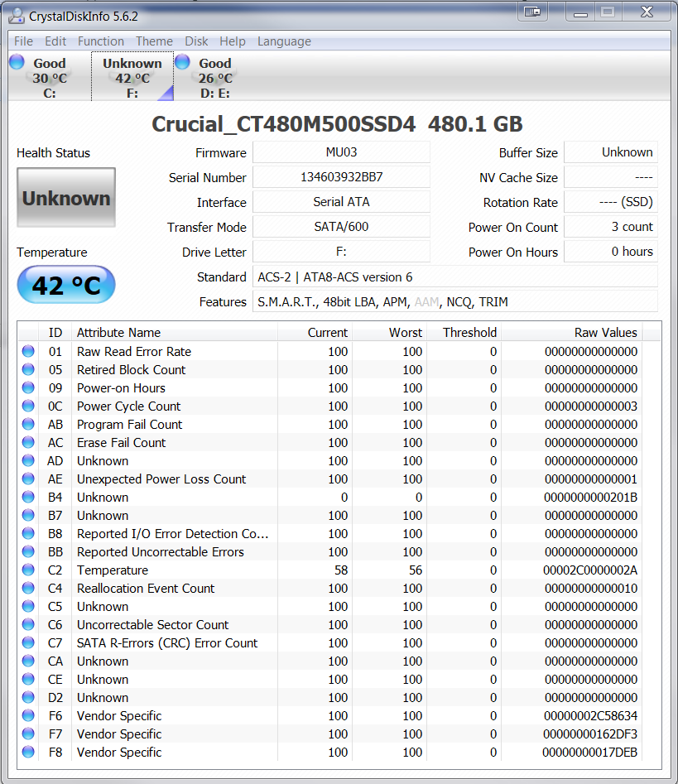
Task: Open the Disk menu
Action: point(196,41)
